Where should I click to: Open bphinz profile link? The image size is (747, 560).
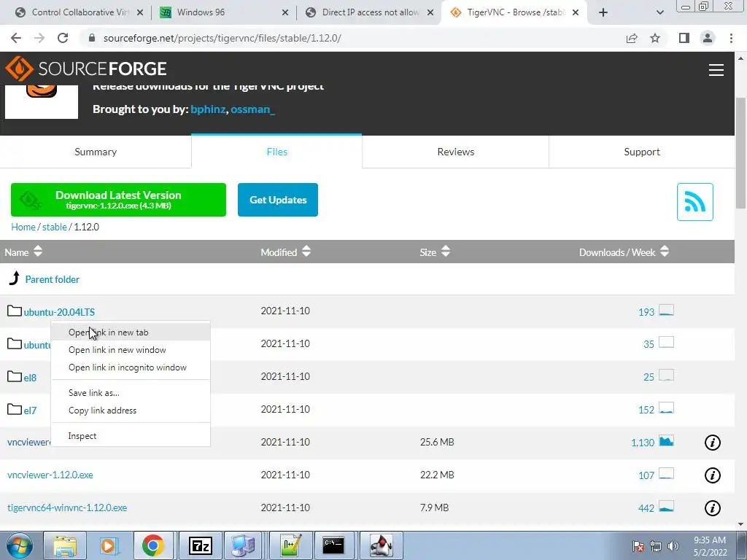[x=208, y=109]
